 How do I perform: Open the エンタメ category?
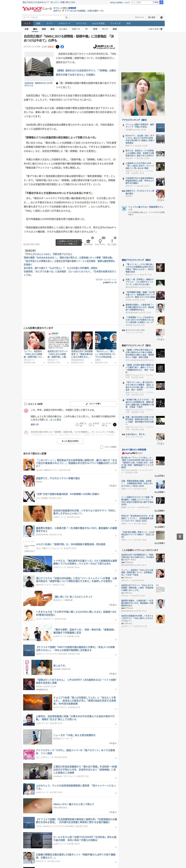(63, 29)
